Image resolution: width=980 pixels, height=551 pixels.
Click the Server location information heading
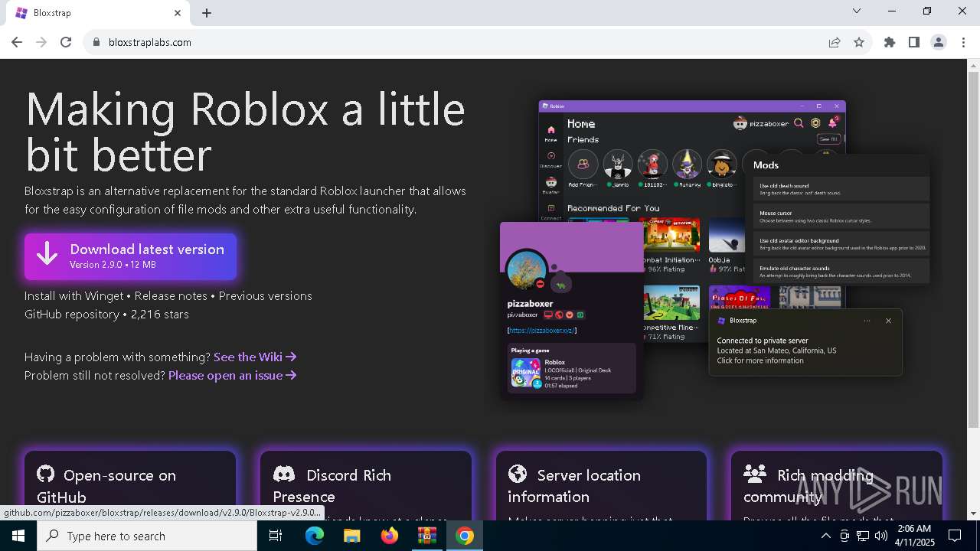[574, 486]
